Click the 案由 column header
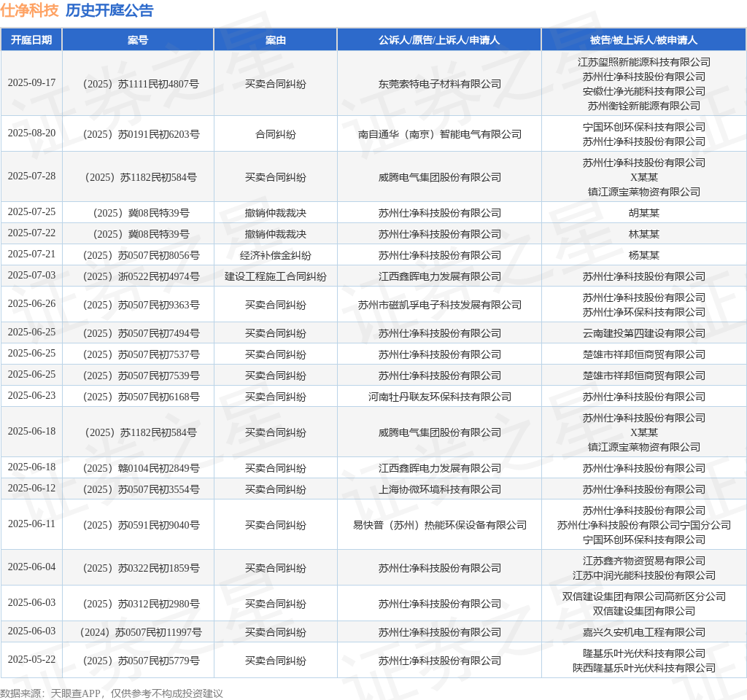 click(x=275, y=40)
